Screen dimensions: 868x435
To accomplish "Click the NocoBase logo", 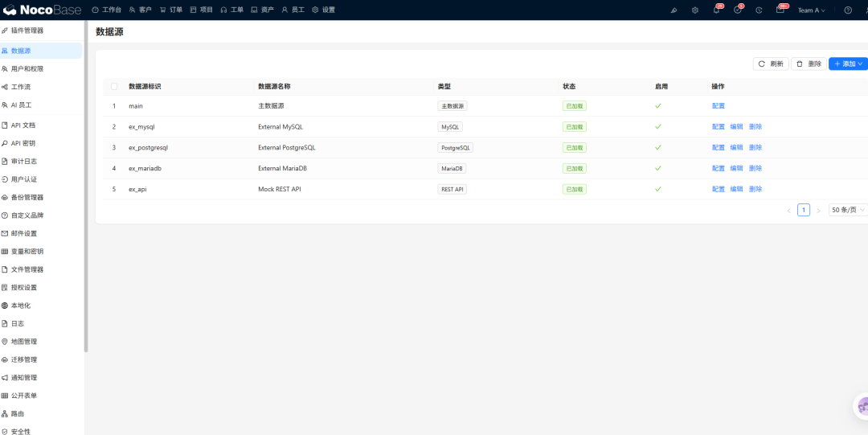I will click(42, 10).
